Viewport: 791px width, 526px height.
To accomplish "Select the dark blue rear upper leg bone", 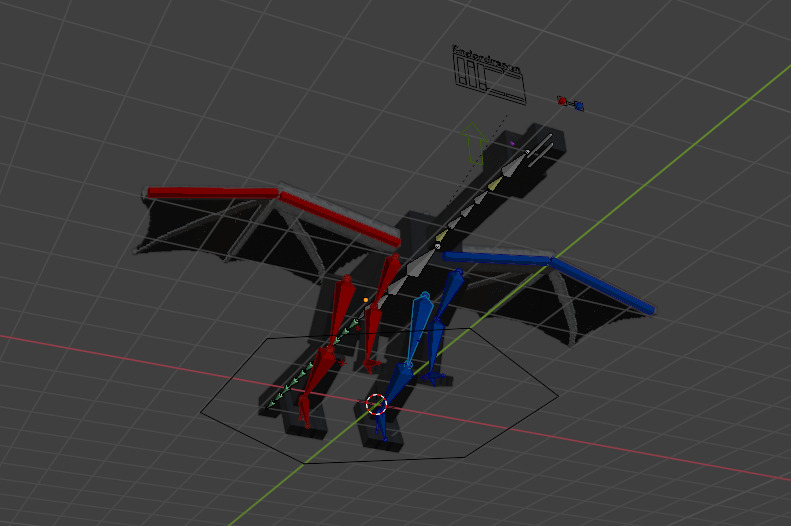I will coord(449,295).
